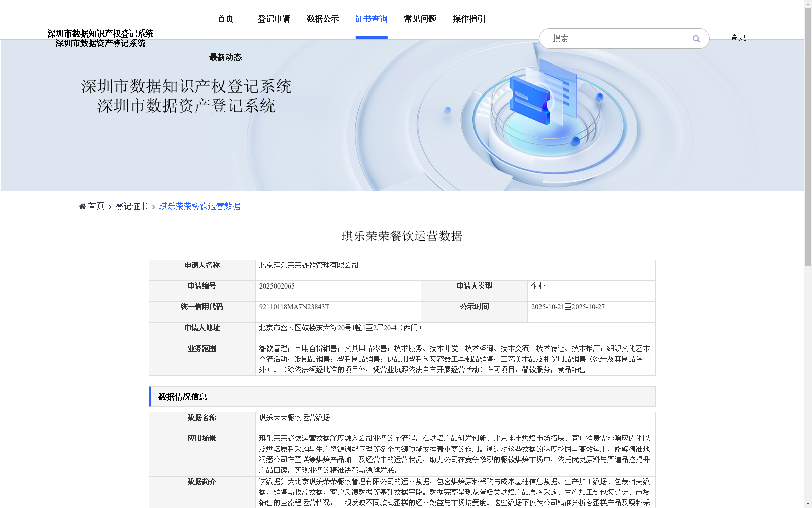Screen dimensions: 812x508
Task: Click the site logo title text
Action: tap(100, 38)
